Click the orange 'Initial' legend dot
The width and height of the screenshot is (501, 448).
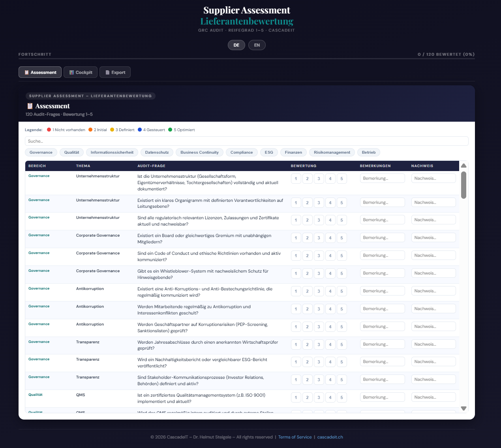tap(90, 130)
